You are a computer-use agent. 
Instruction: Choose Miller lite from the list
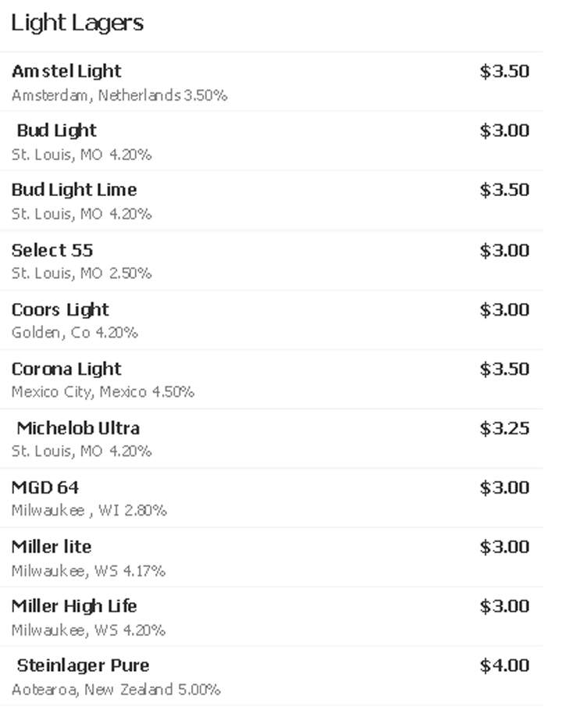click(272, 557)
